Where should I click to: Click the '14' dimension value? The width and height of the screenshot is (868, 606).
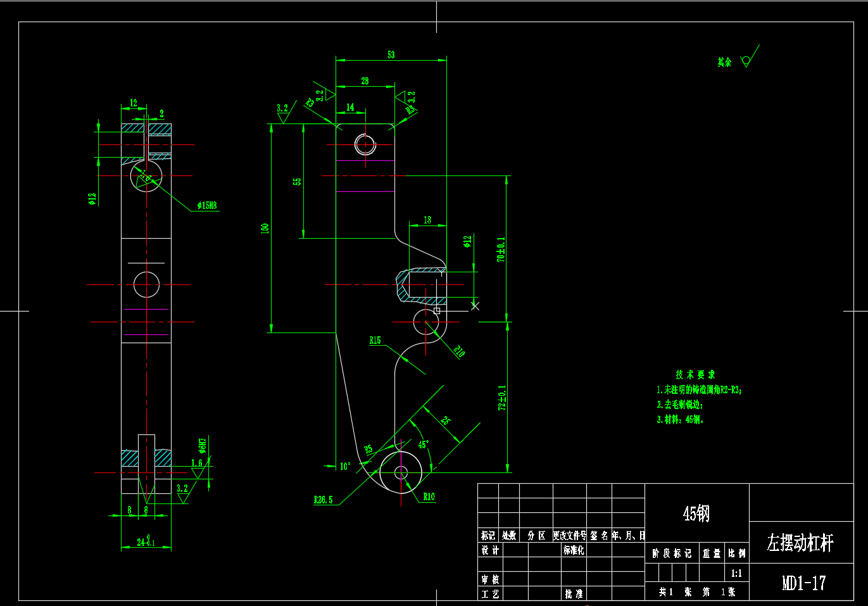(350, 108)
